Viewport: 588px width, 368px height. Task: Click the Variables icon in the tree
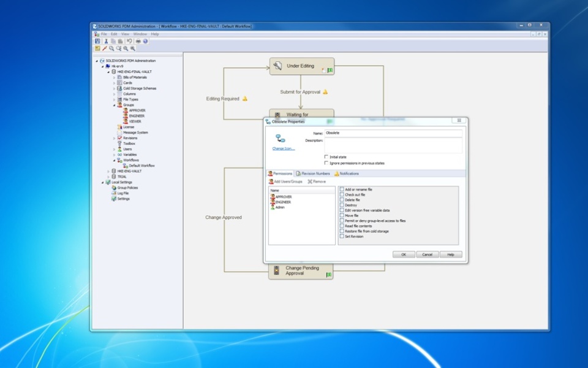click(119, 155)
